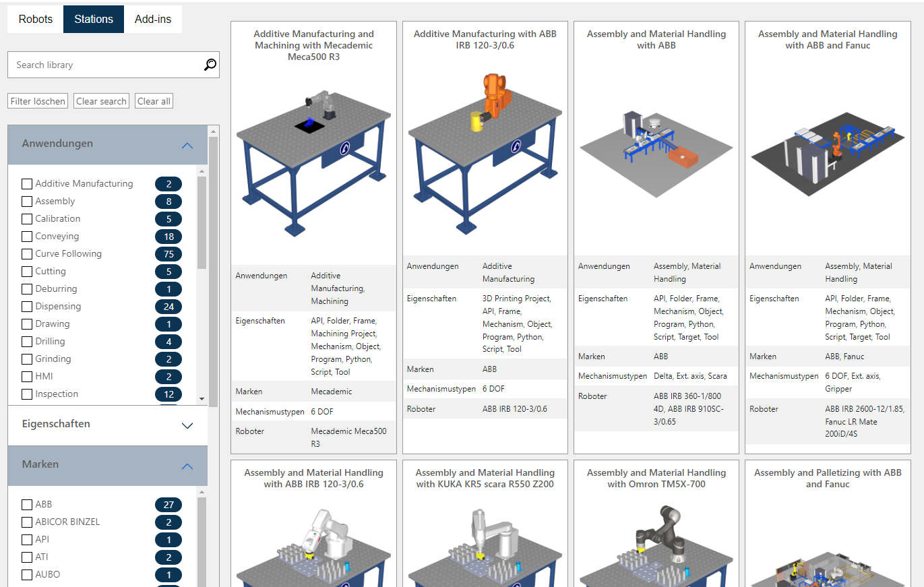Screen dimensions: 924x587
Task: Enable the Conveying filter checkbox
Action: (27, 236)
